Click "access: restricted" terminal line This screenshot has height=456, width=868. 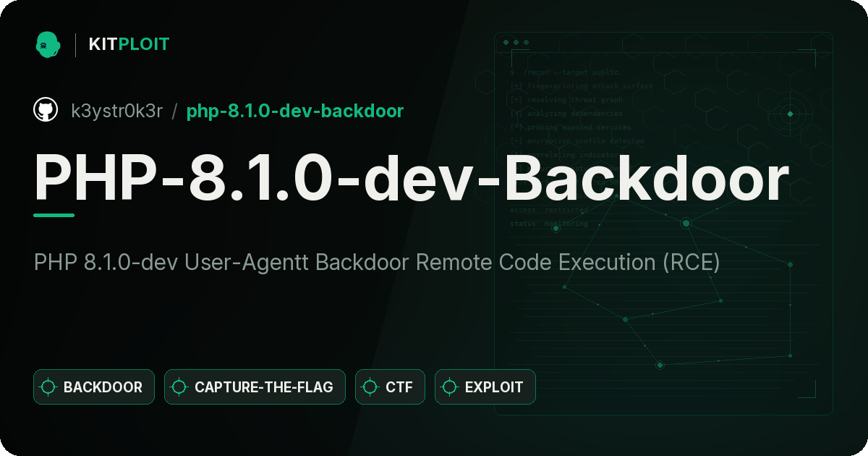click(x=549, y=210)
